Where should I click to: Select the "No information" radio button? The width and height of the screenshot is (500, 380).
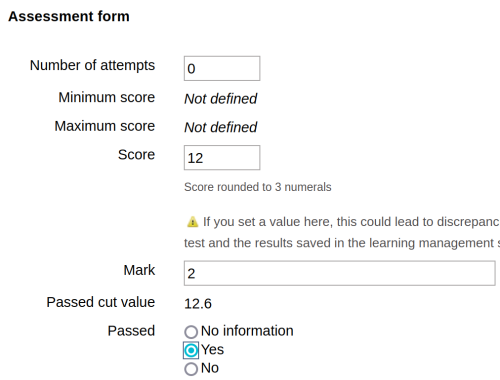pos(191,332)
